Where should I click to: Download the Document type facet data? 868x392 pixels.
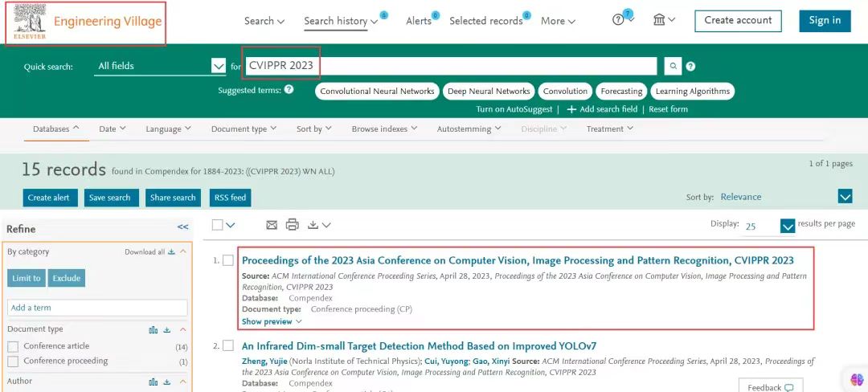tap(167, 330)
